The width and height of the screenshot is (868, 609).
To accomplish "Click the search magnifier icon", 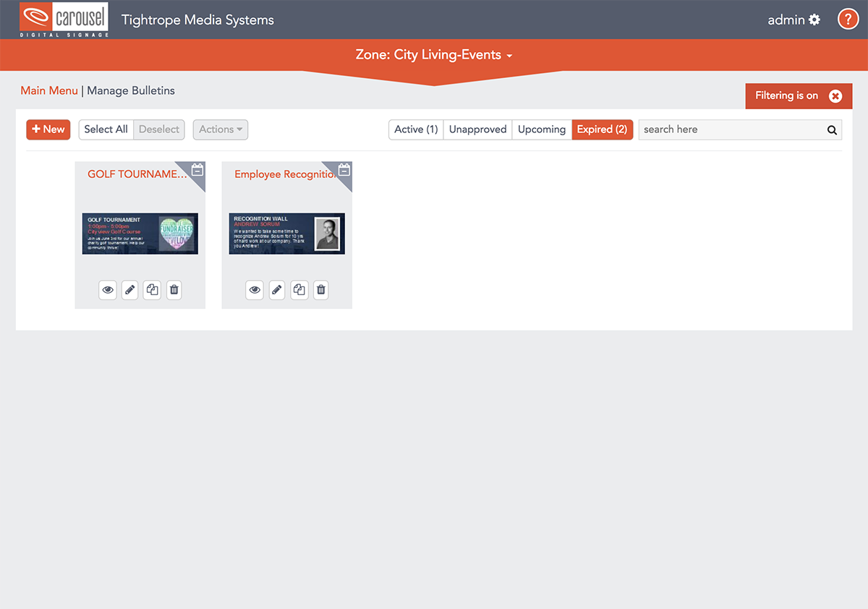I will pyautogui.click(x=832, y=130).
